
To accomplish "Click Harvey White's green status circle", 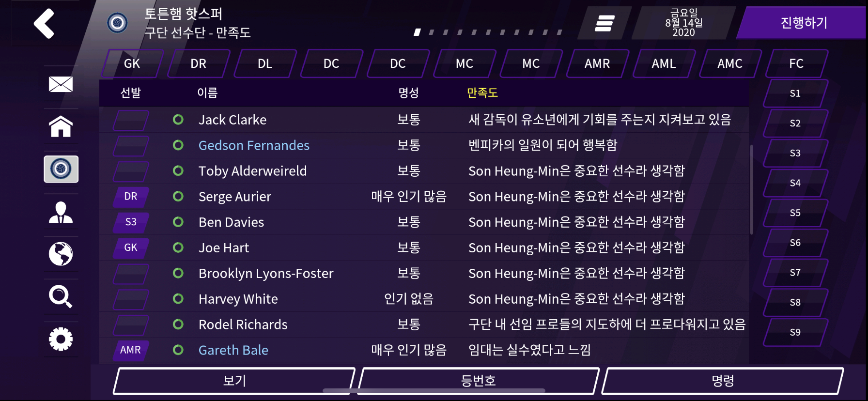I will [178, 299].
